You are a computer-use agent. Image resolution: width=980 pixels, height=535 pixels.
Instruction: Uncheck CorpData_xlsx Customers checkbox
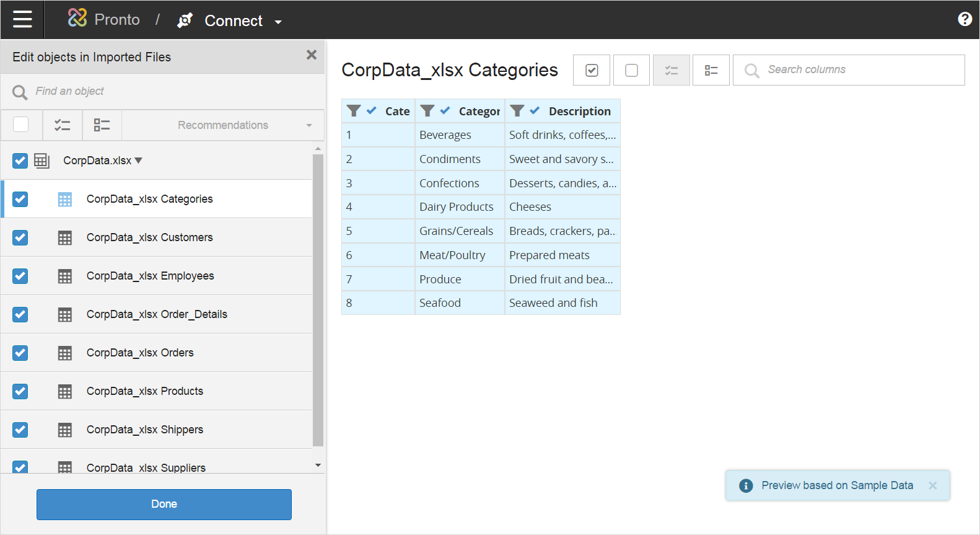[x=20, y=237]
